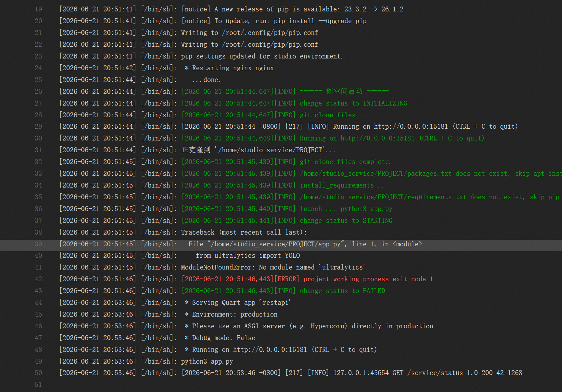Click the '* Running on http://0.0.0.0:15181' line 48
562x392 pixels.
point(218,350)
